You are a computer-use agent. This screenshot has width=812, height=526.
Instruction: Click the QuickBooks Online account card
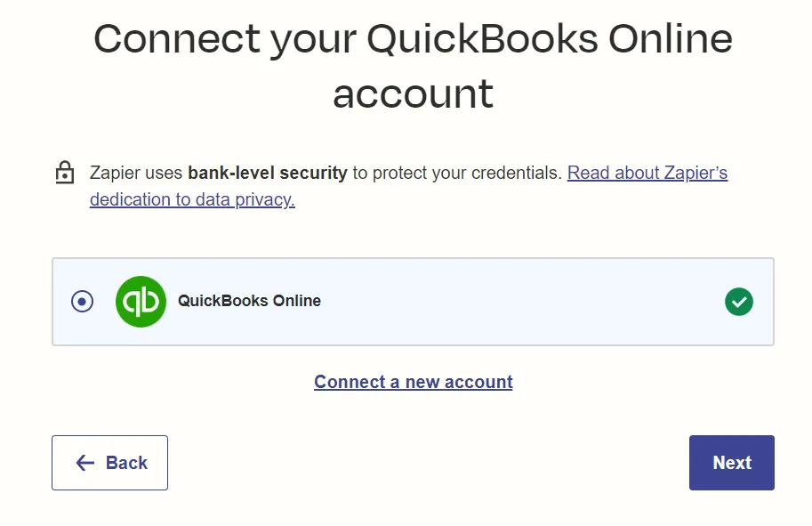click(414, 302)
